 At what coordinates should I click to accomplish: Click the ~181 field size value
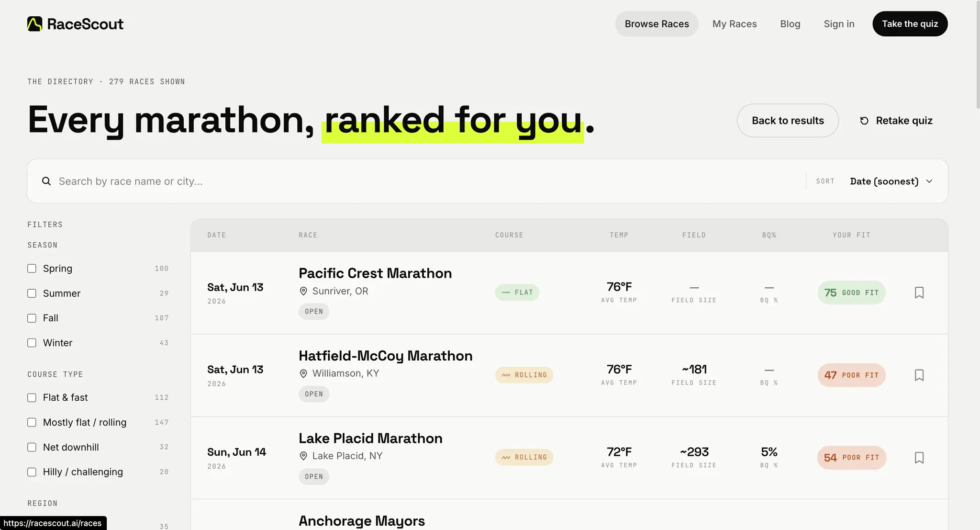click(694, 369)
